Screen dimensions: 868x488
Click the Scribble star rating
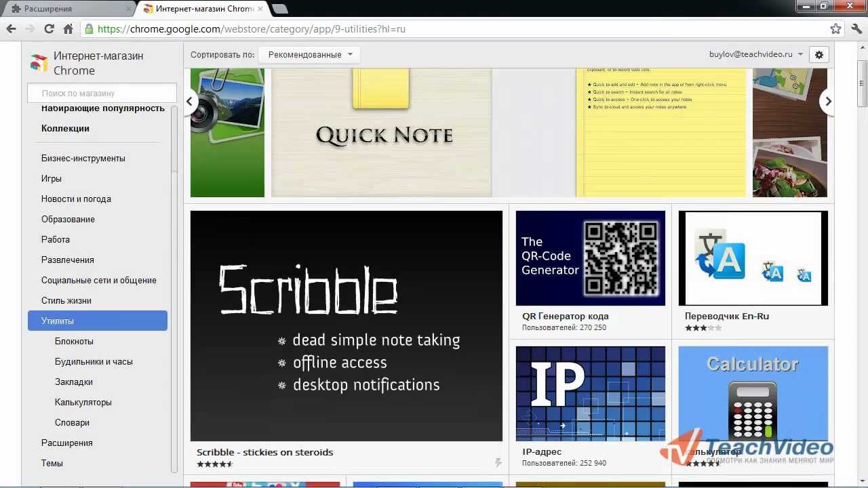215,464
